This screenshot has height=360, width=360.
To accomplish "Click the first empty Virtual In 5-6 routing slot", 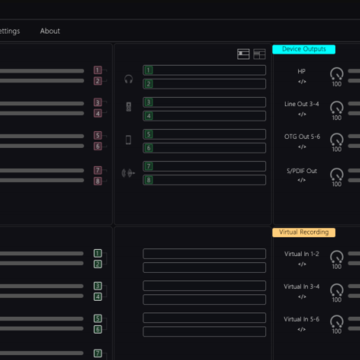I will (x=204, y=318).
